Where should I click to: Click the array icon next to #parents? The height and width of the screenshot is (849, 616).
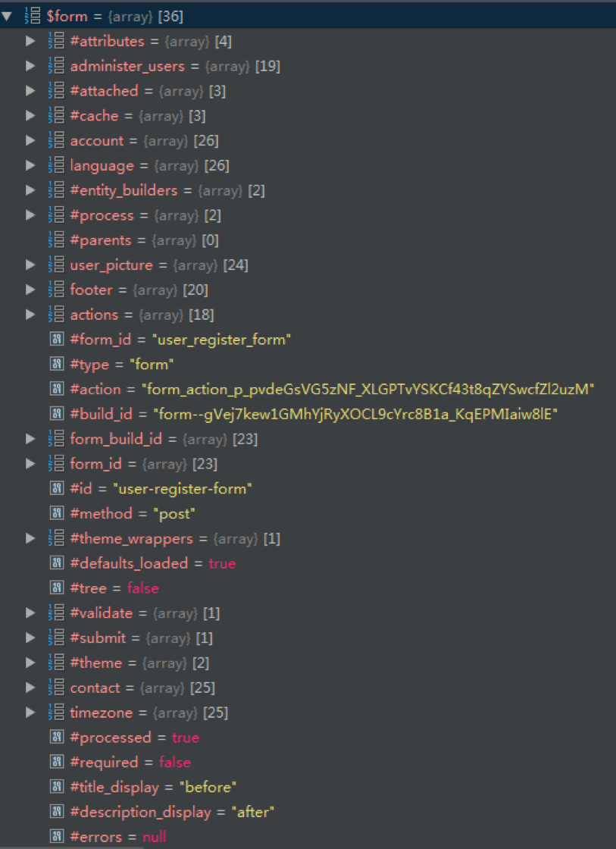[56, 240]
